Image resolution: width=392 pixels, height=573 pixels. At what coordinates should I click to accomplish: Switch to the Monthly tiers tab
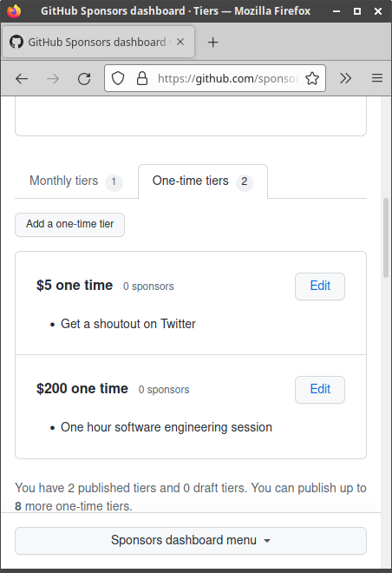click(x=76, y=181)
